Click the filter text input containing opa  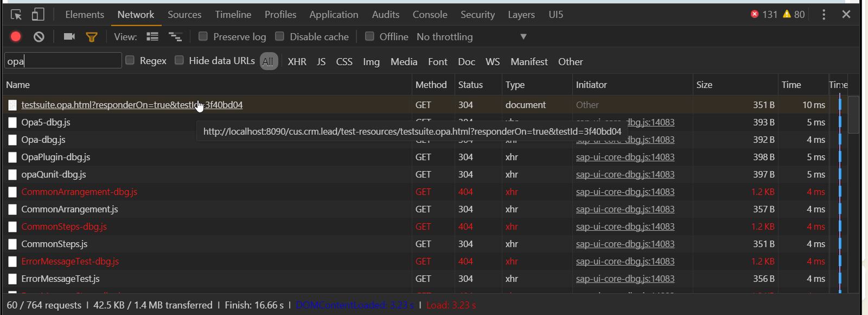click(x=63, y=60)
